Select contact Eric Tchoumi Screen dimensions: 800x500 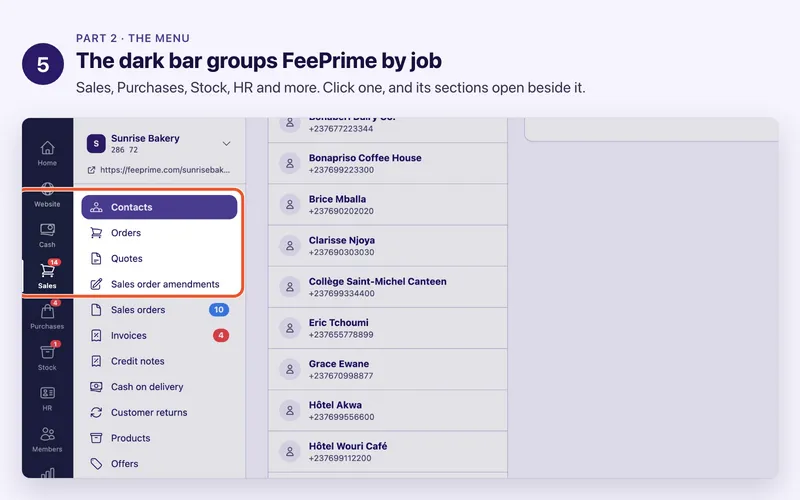[388, 328]
